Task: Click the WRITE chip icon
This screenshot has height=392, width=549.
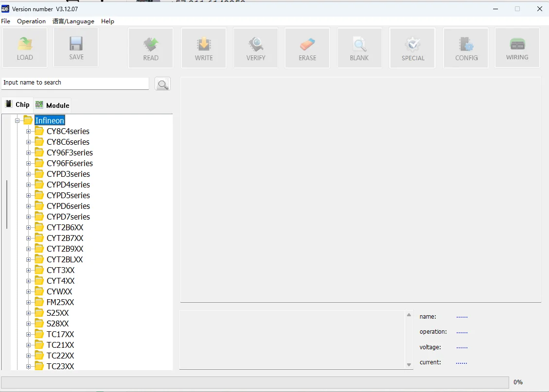Action: click(203, 44)
